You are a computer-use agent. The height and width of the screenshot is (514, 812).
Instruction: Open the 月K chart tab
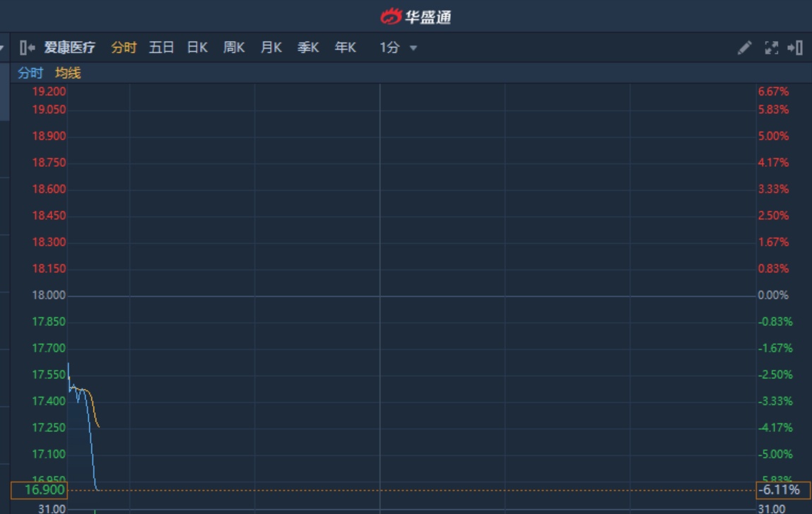point(271,47)
